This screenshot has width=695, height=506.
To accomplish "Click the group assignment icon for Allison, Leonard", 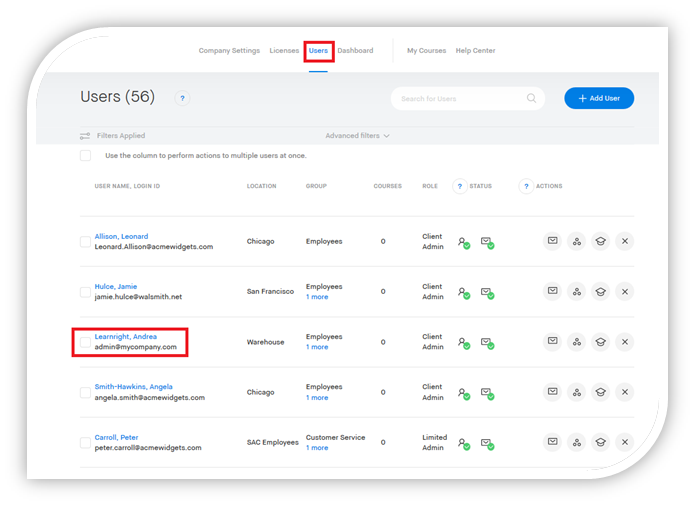I will point(577,241).
